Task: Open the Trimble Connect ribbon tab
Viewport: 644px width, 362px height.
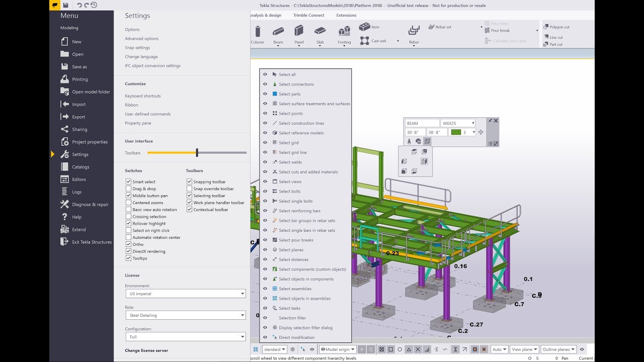Action: [309, 15]
